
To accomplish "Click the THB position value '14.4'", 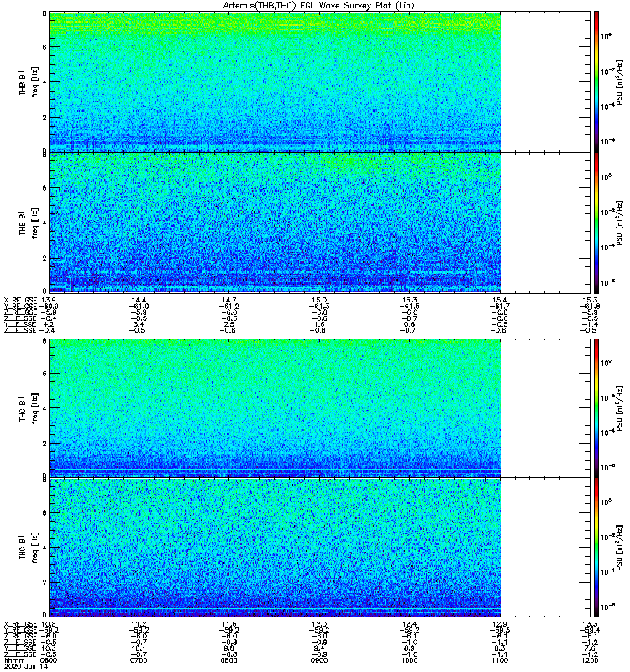I will tap(139, 300).
